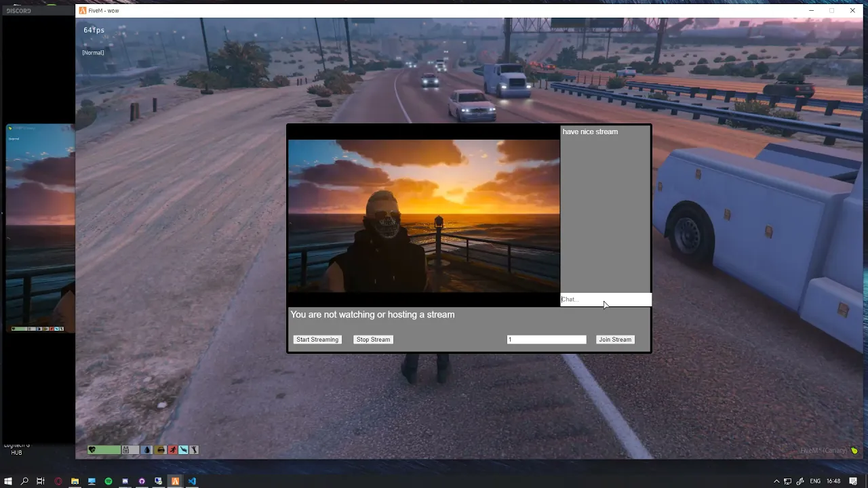Open the Windows Start menu

pyautogui.click(x=8, y=481)
